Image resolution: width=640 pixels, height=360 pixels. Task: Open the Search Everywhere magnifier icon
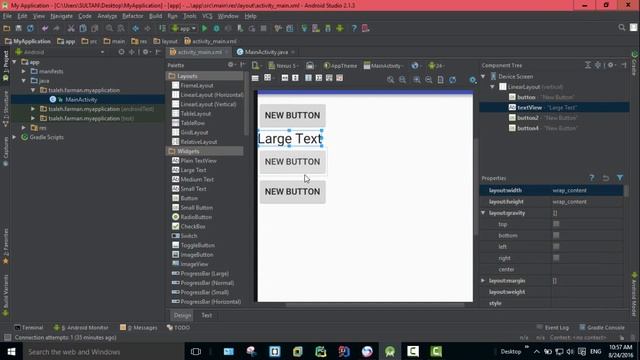pos(622,27)
